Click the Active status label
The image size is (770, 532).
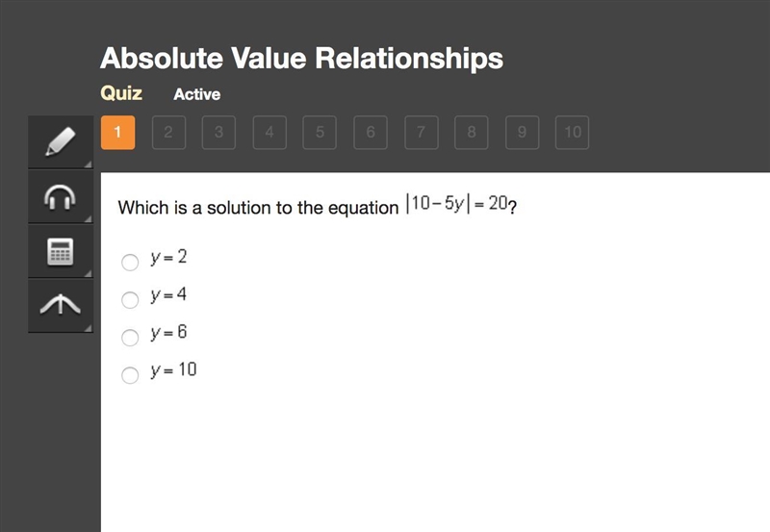click(197, 94)
